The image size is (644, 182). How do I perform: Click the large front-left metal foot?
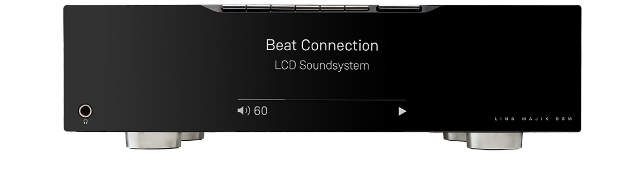(x=153, y=140)
